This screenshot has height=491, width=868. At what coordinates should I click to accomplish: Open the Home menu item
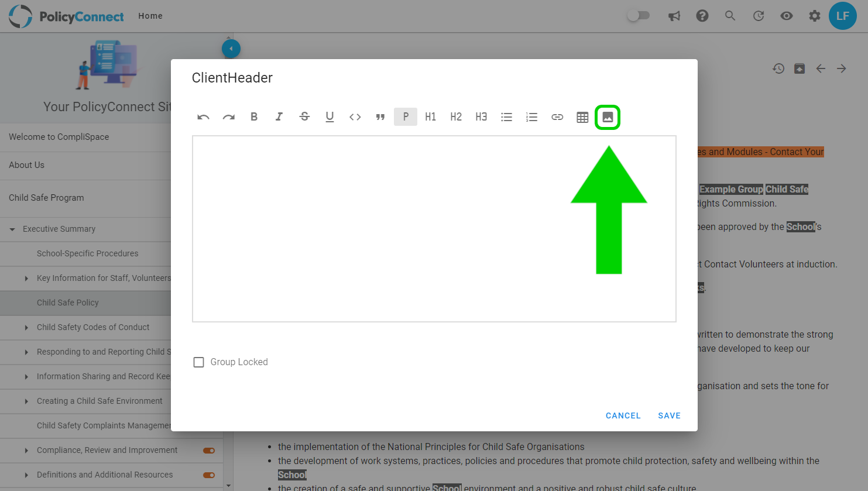[x=150, y=16]
